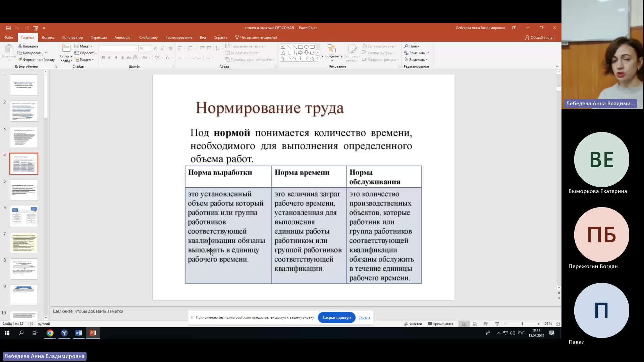644x362 pixels.
Task: Open Section (Раздел) dropdown
Action: coord(84,60)
